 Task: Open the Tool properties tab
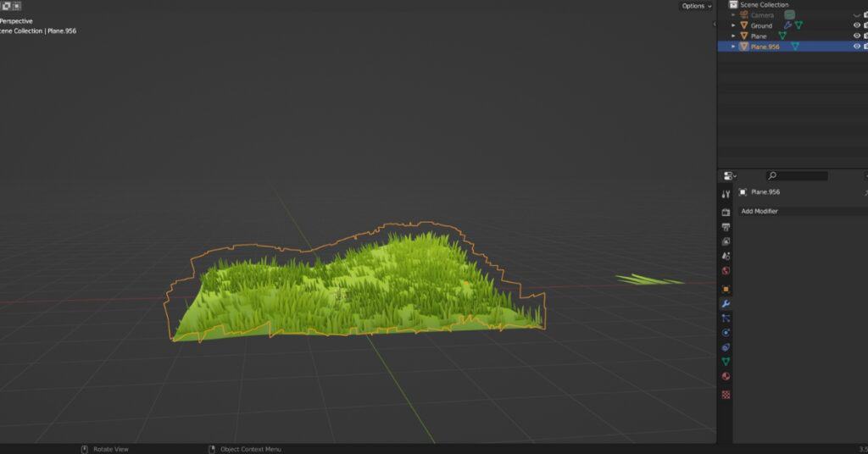coord(726,194)
